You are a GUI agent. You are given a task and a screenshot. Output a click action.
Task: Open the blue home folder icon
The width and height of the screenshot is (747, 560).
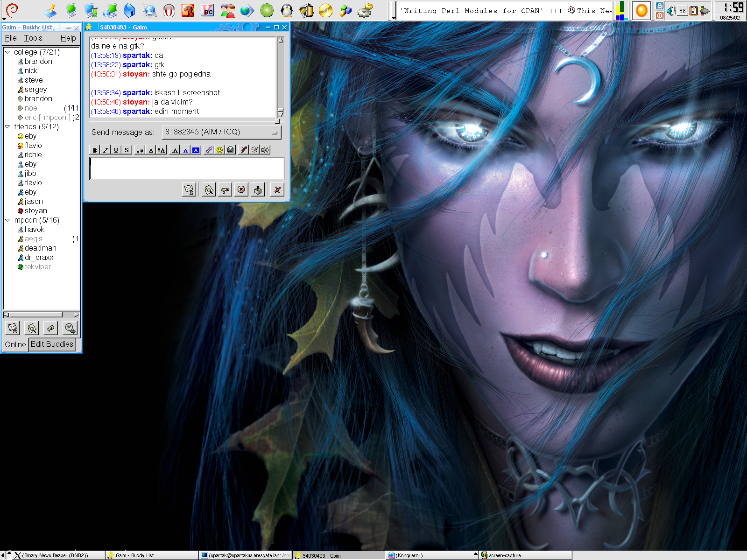point(129,10)
